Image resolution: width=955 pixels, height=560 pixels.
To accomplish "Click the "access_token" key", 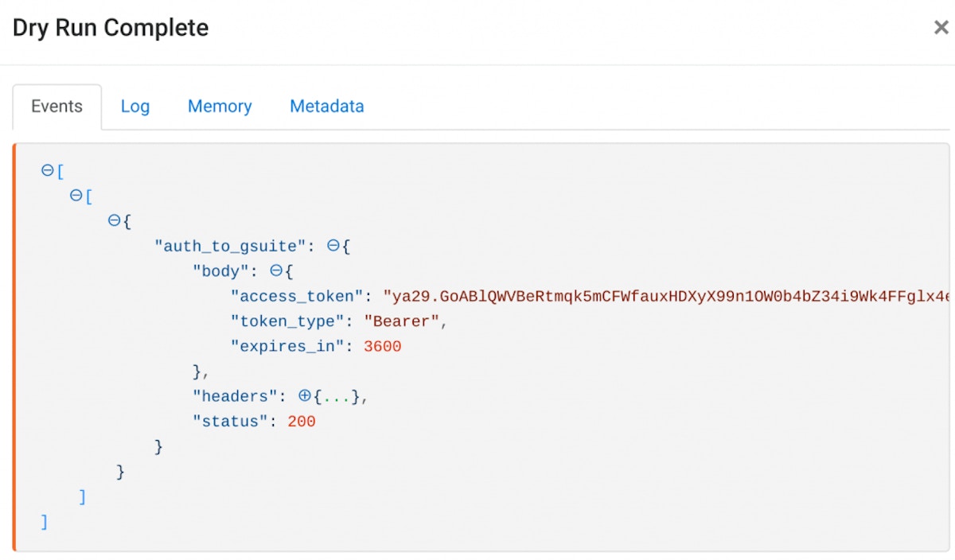I will coord(297,297).
